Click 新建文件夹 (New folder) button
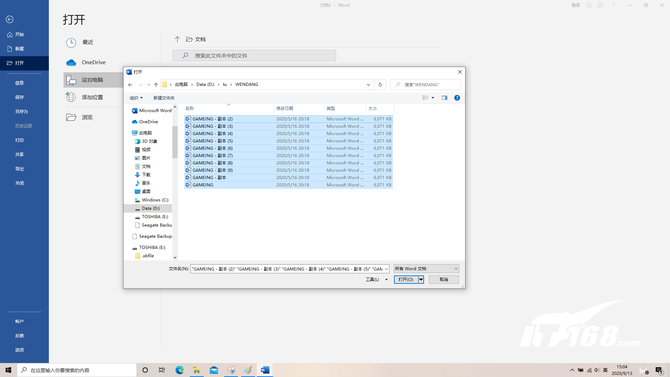The image size is (670, 377). pos(164,98)
